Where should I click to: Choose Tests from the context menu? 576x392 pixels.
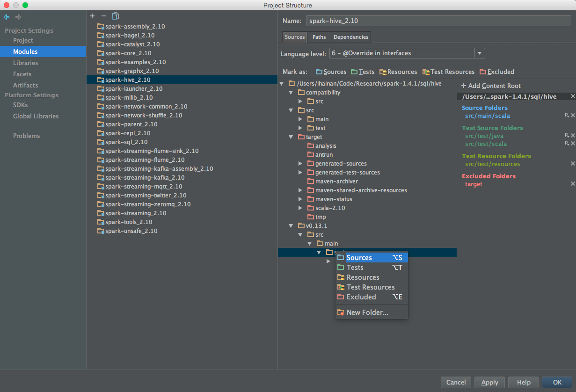[355, 268]
